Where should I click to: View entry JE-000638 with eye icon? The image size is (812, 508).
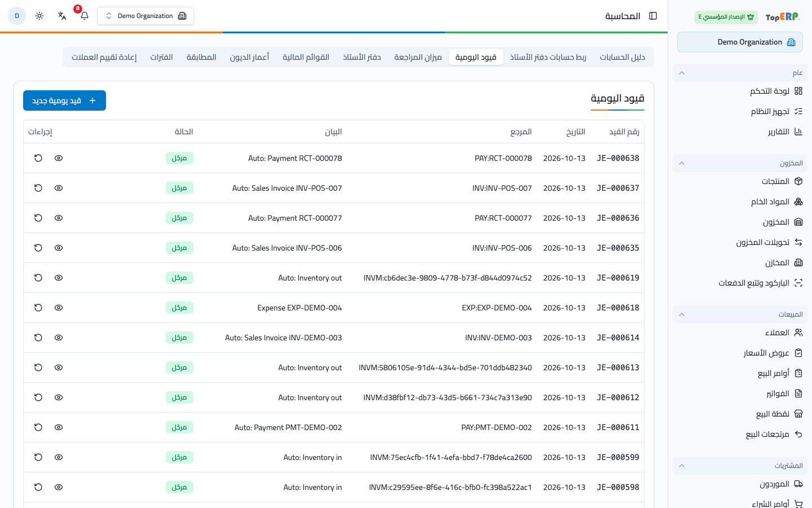point(59,158)
